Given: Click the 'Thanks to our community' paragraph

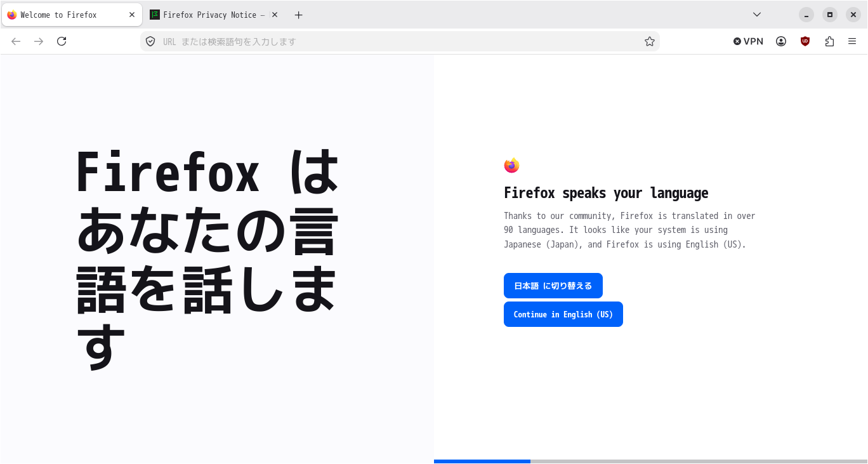Looking at the screenshot, I should point(629,230).
